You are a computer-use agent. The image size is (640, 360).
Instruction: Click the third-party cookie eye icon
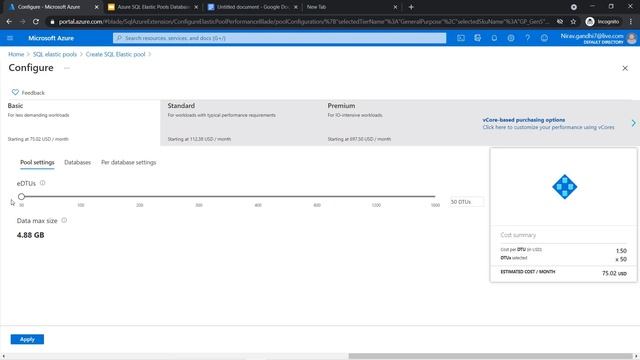pos(560,22)
